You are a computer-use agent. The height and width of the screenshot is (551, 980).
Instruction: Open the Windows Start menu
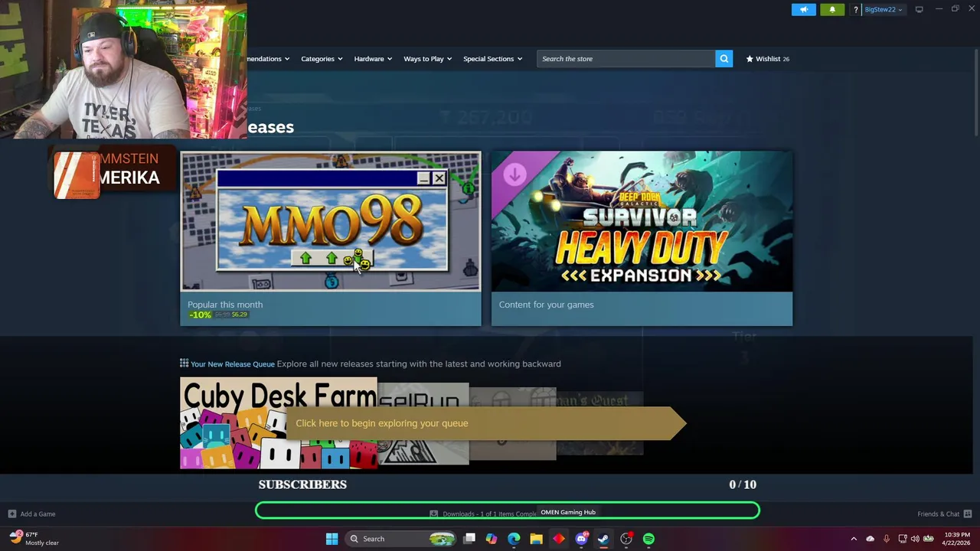tap(332, 539)
